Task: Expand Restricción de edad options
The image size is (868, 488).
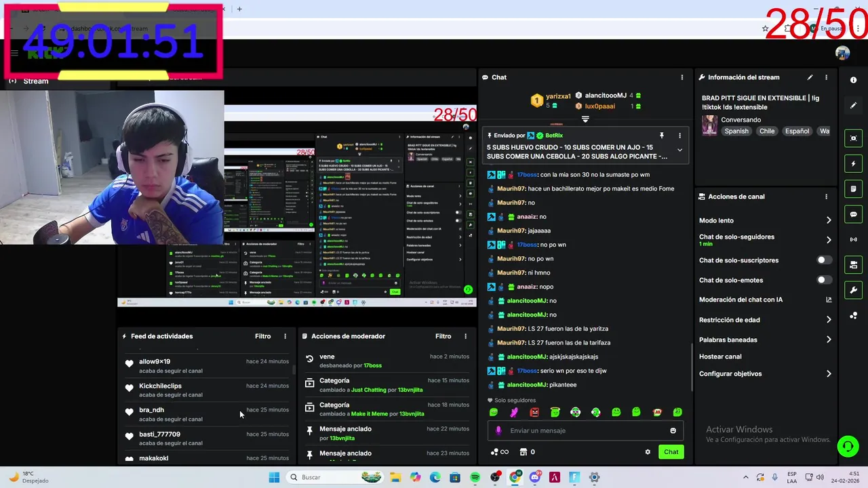Action: click(x=828, y=320)
